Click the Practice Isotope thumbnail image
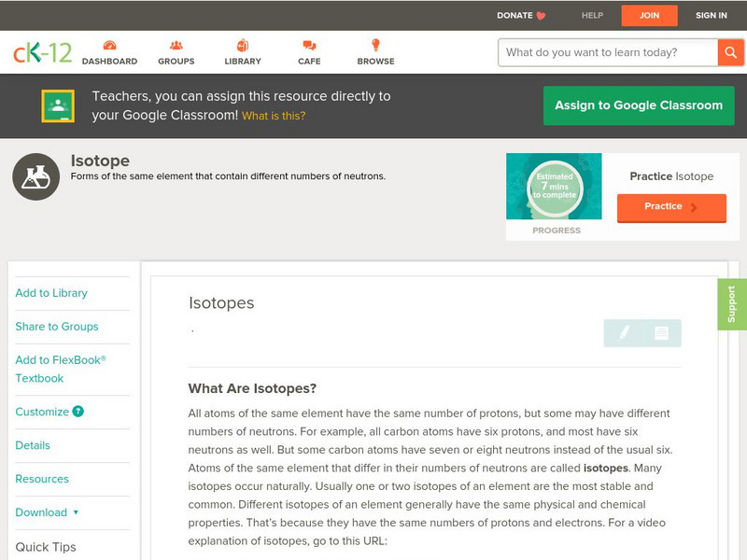Screen dimensions: 747x560 tap(554, 186)
